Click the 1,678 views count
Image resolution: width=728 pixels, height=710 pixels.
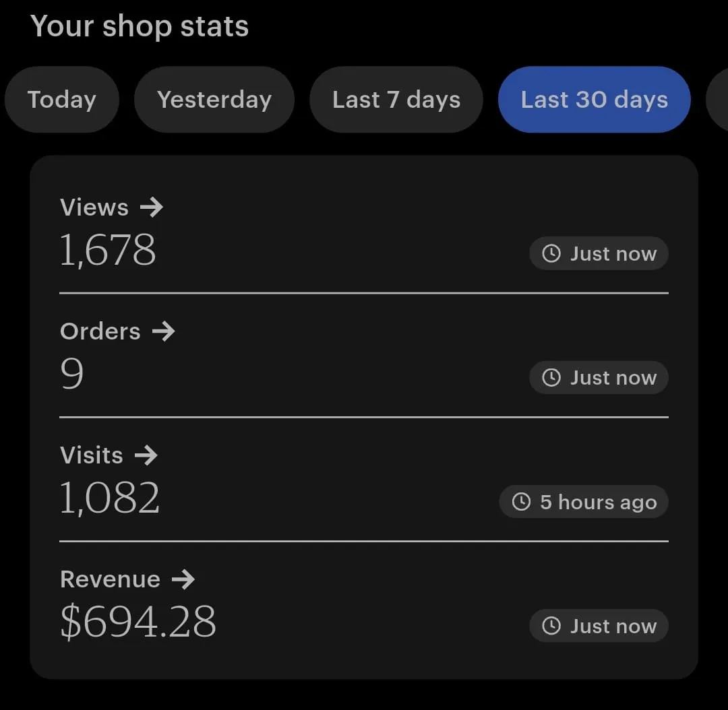(108, 250)
